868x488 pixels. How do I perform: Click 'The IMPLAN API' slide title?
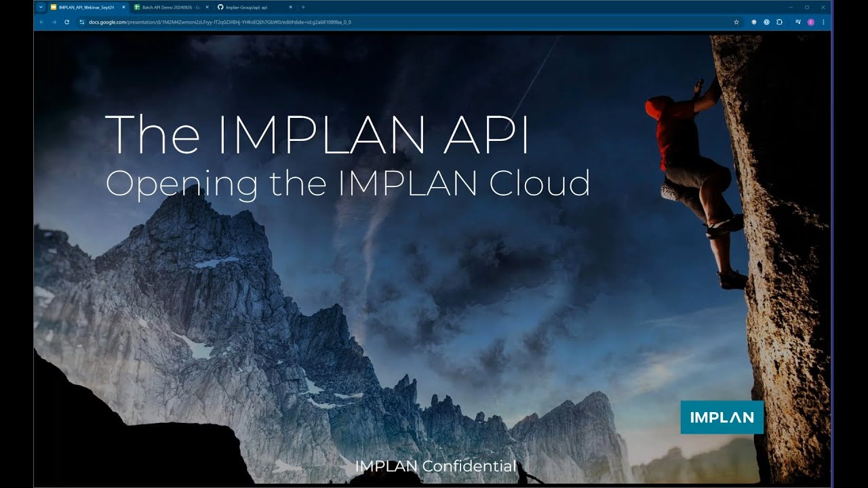(x=317, y=134)
